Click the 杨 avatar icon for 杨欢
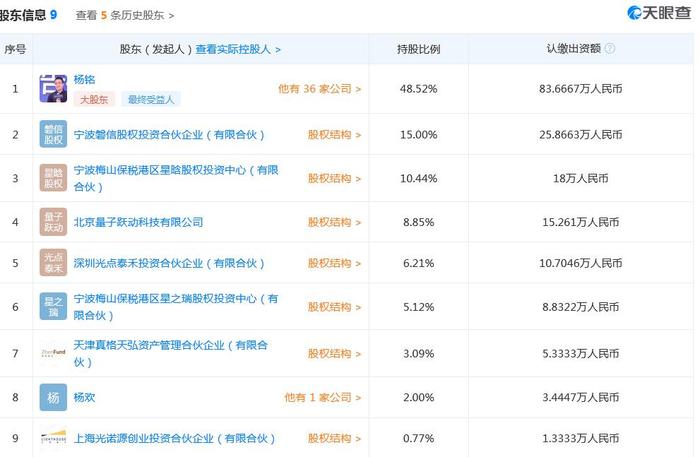Viewport: 700px width, 457px height. pyautogui.click(x=53, y=397)
